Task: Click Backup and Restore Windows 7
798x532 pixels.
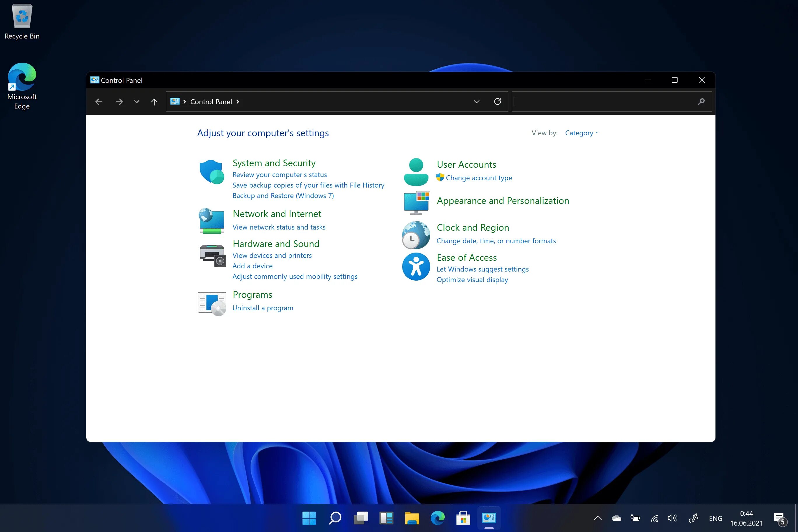Action: pyautogui.click(x=283, y=195)
